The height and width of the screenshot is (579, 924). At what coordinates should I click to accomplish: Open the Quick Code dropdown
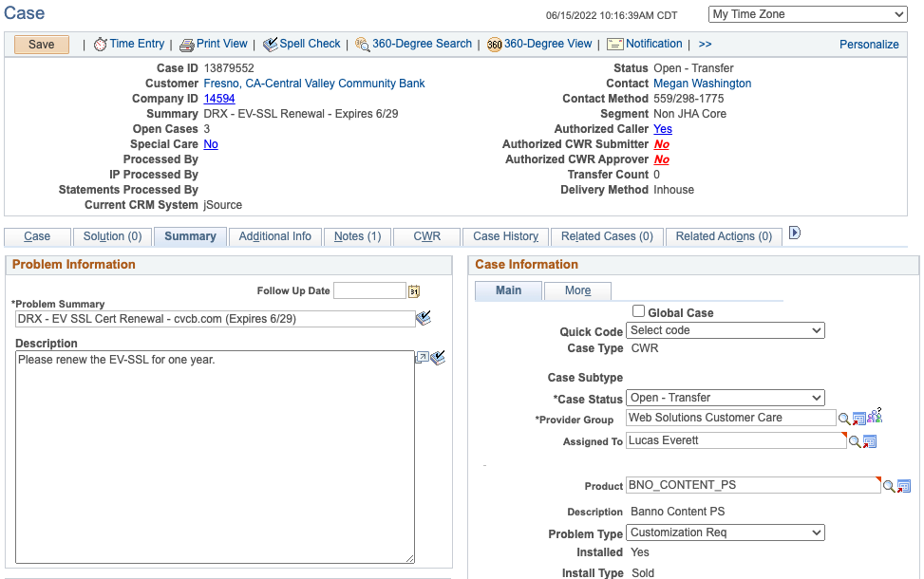point(725,330)
